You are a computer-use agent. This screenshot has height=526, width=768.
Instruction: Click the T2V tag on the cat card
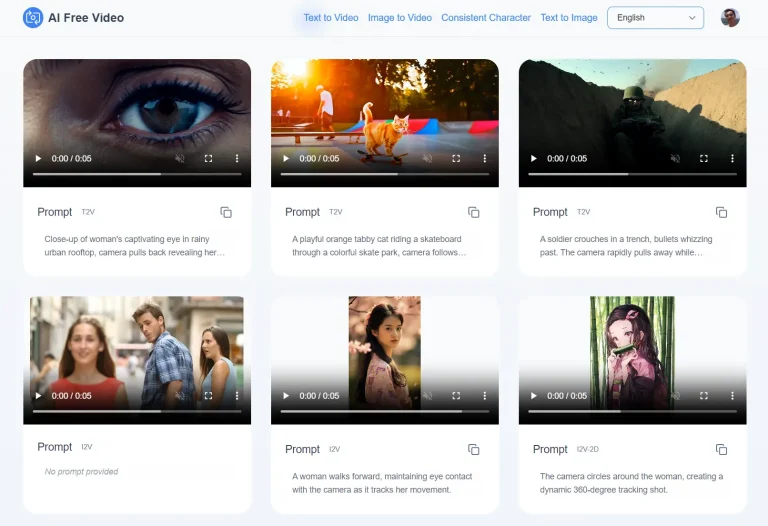point(336,212)
